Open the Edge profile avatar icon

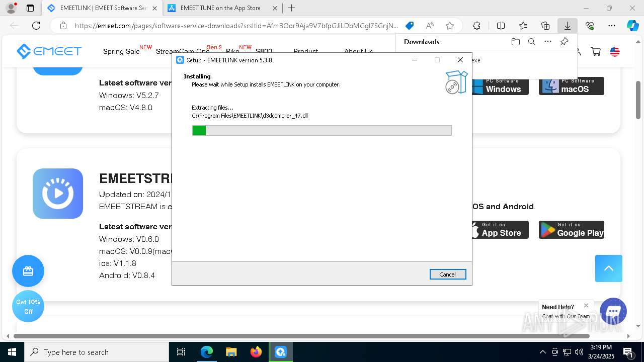pos(11,8)
